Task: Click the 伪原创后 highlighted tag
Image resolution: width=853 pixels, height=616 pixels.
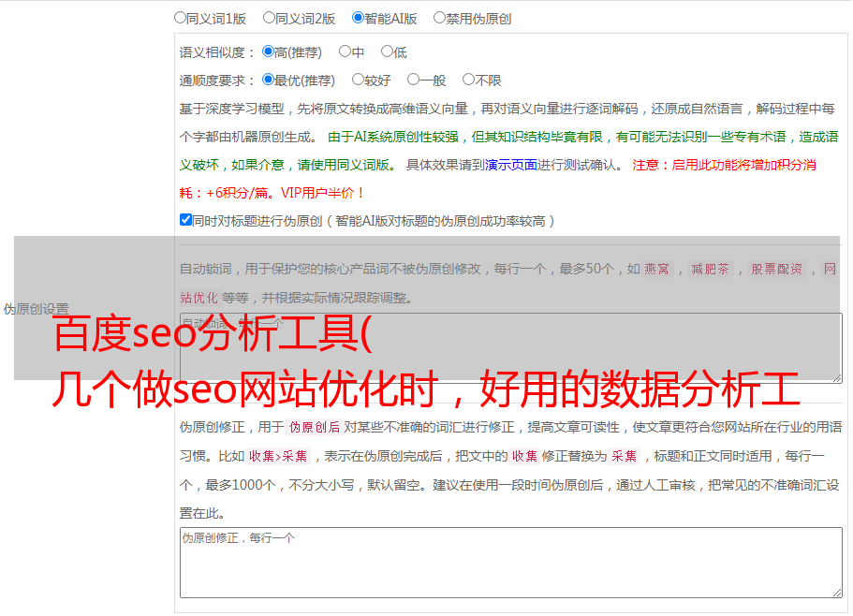Action: pos(315,427)
